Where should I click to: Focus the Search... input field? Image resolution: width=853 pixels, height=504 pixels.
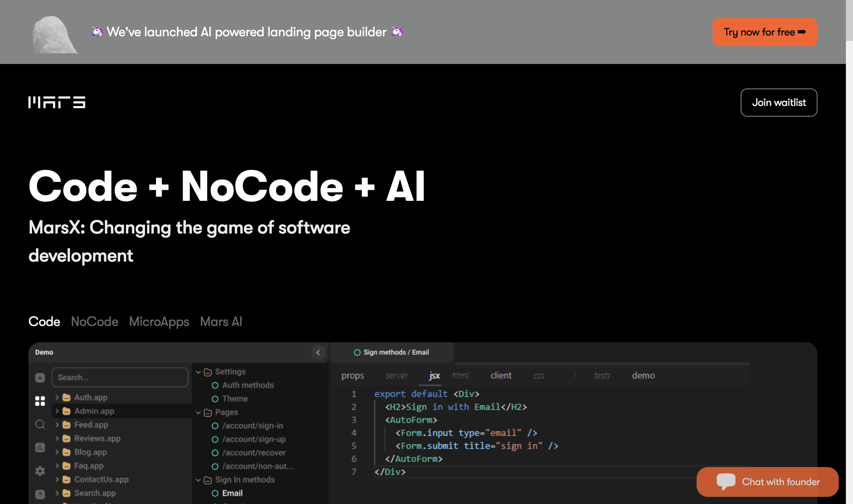click(120, 377)
